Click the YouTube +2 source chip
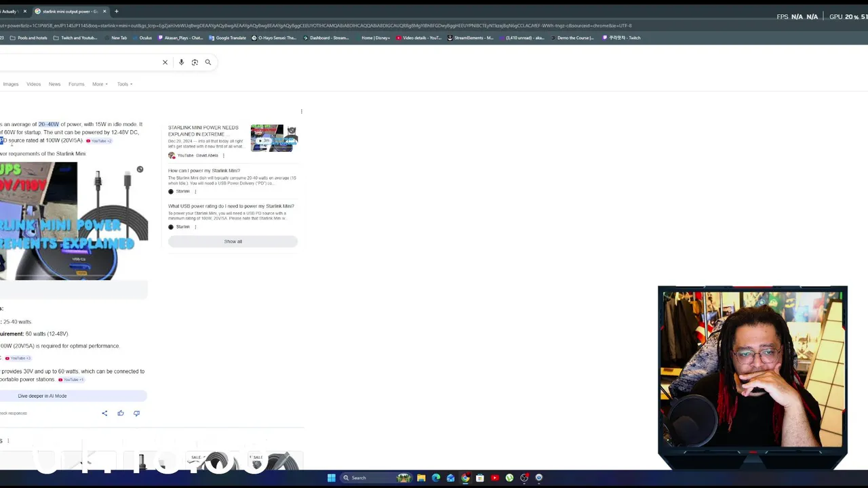 [x=99, y=141]
